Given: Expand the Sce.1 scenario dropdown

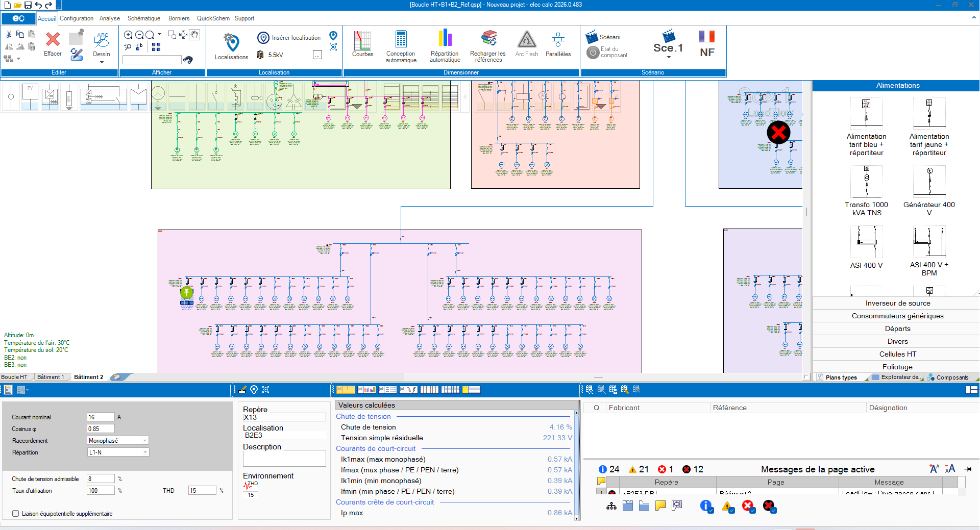Looking at the screenshot, I should click(x=669, y=57).
